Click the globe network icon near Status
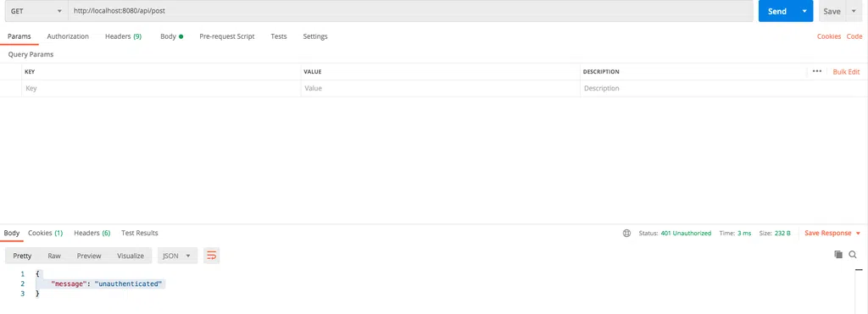The image size is (868, 314). (626, 234)
